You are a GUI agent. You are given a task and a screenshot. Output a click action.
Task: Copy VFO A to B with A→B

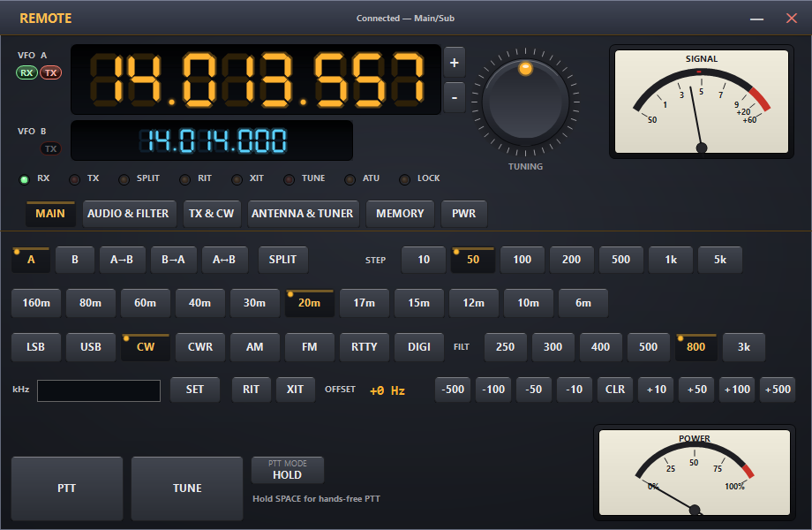[x=121, y=260]
